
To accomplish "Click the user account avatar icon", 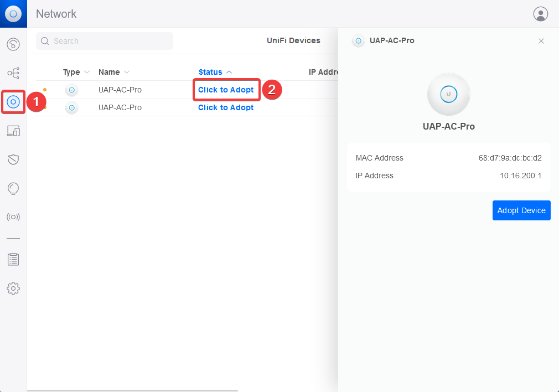I will tap(541, 14).
